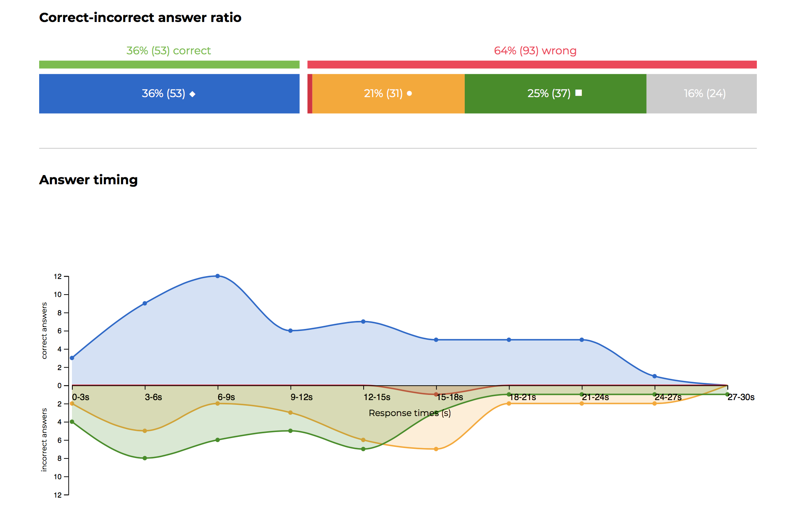Click the blue peak point at 6-9s

217,276
